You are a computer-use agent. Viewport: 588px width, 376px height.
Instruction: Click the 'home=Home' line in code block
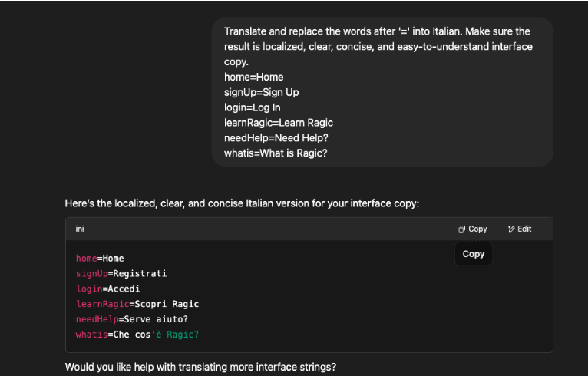click(100, 259)
